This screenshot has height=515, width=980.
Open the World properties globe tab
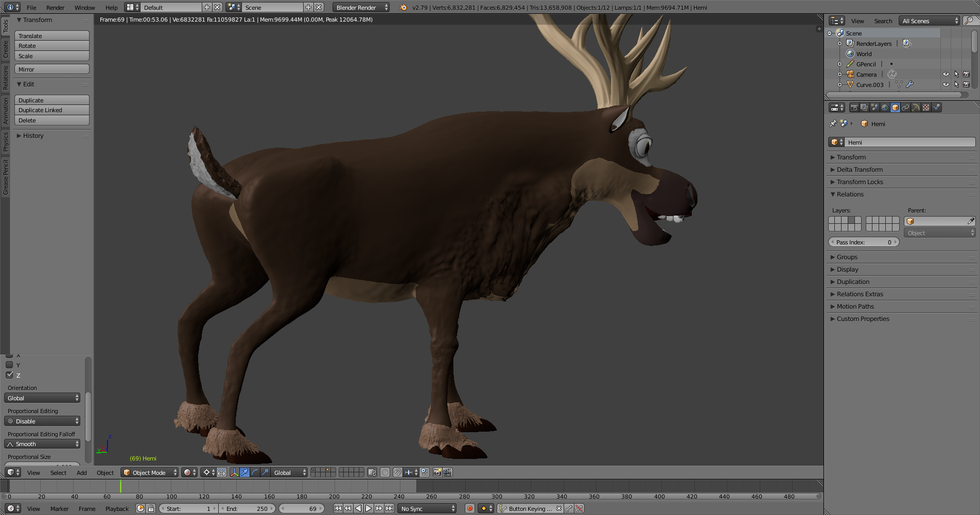click(885, 108)
